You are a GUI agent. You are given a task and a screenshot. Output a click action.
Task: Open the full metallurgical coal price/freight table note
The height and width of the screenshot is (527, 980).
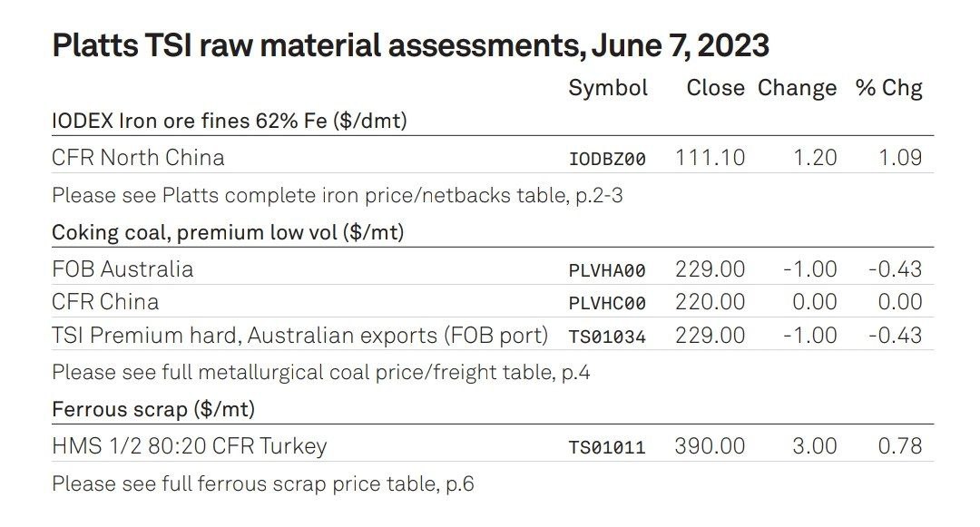pyautogui.click(x=321, y=372)
